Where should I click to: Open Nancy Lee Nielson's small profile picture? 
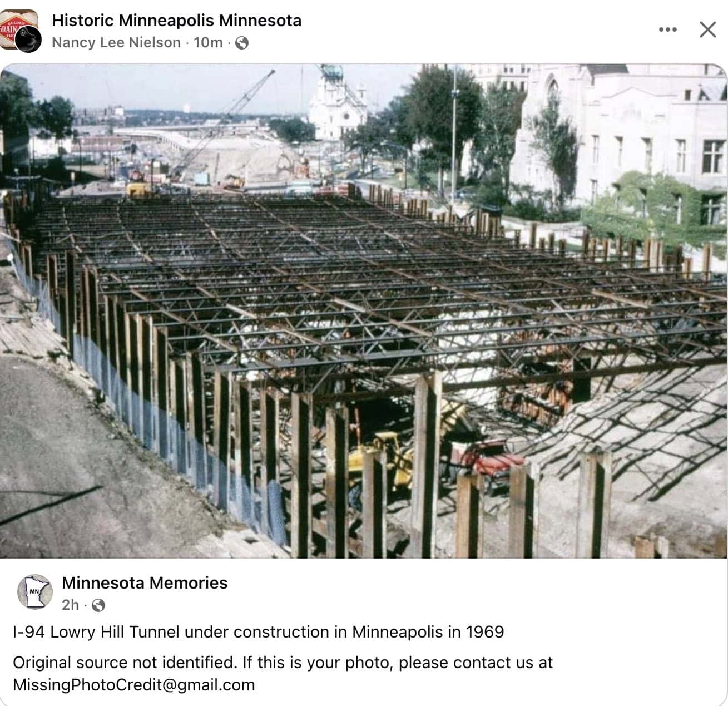[28, 40]
